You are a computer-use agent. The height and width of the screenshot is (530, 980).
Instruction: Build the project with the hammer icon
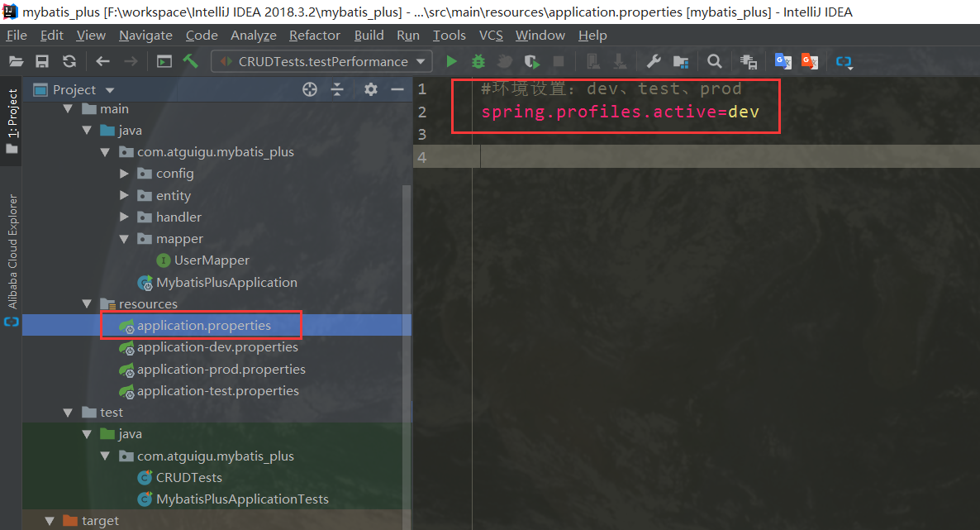coord(191,60)
